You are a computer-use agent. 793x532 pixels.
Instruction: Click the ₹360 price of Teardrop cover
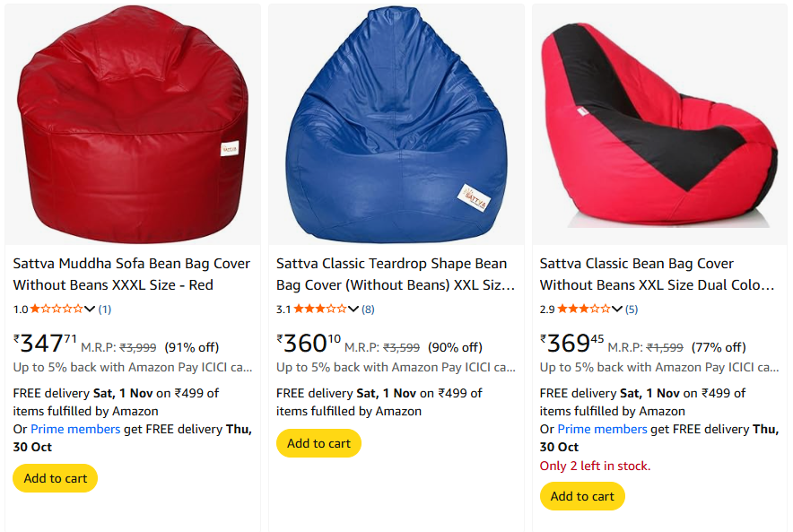[309, 344]
